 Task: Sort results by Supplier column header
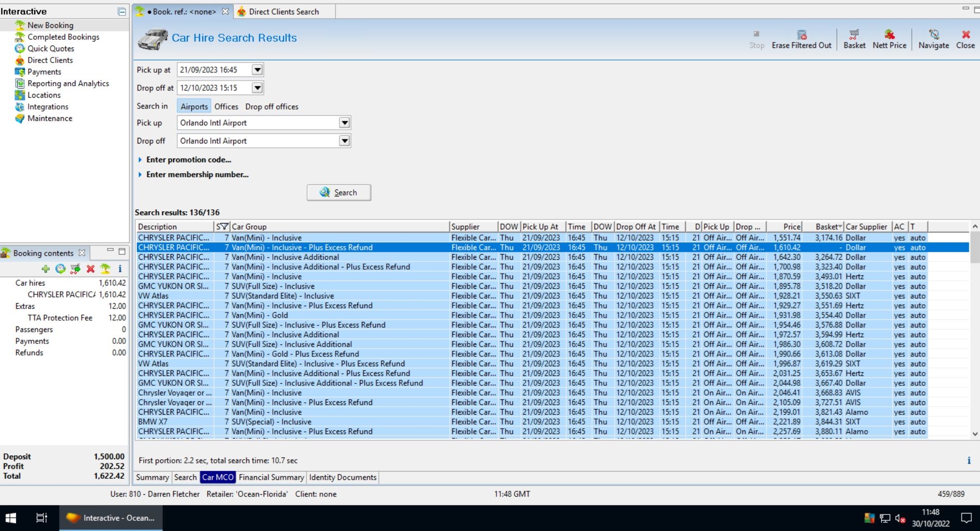click(x=473, y=226)
